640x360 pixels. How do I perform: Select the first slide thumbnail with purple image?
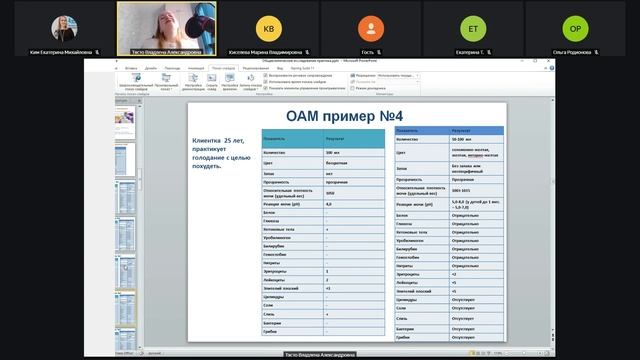pos(125,122)
